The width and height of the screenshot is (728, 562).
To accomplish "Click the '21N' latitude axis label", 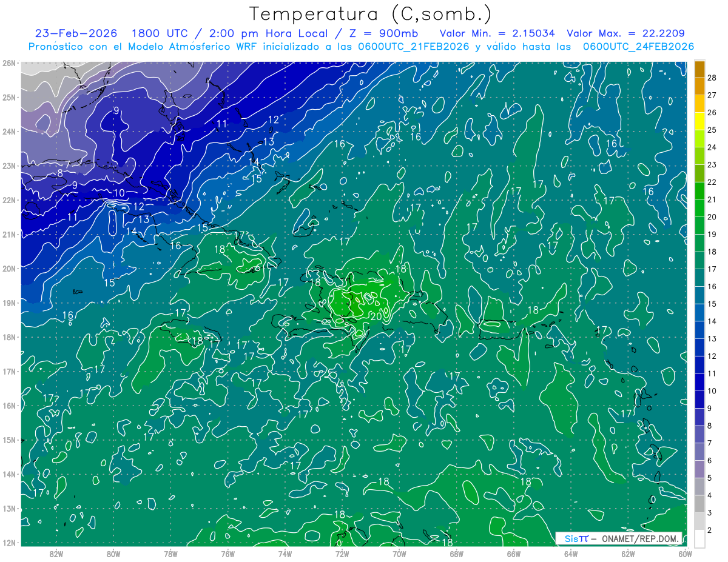I will click(x=8, y=234).
